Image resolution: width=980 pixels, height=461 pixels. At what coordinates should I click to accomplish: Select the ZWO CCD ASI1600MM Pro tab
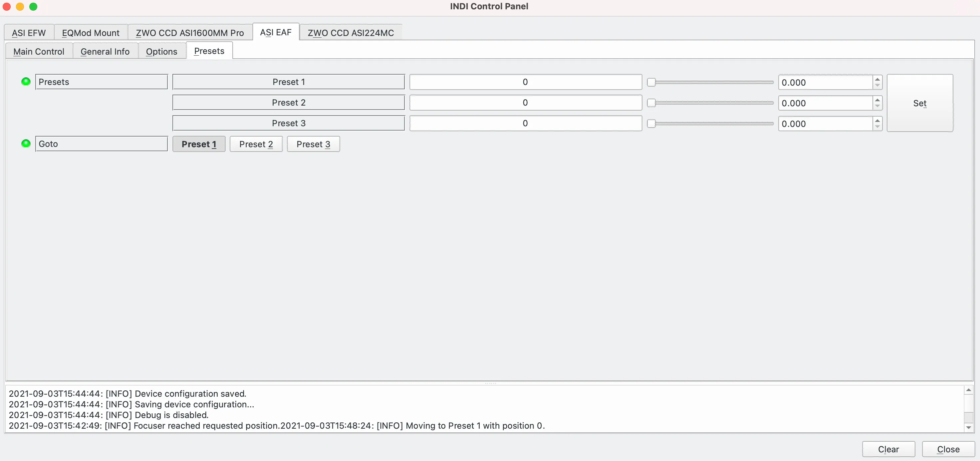(190, 33)
